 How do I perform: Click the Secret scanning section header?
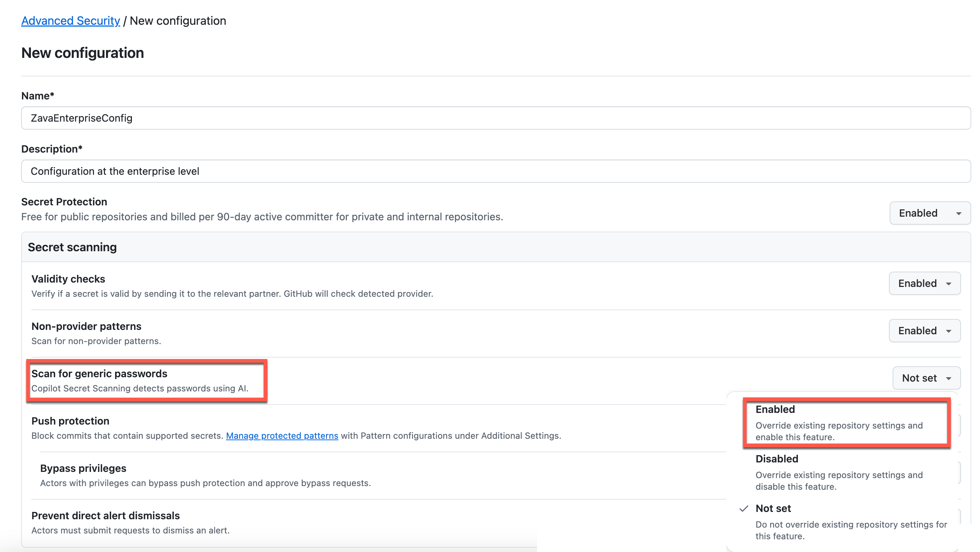point(72,247)
